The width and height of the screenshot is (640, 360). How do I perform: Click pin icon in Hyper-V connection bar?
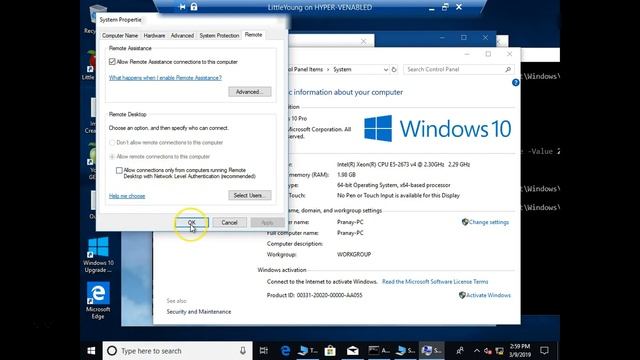pyautogui.click(x=182, y=7)
